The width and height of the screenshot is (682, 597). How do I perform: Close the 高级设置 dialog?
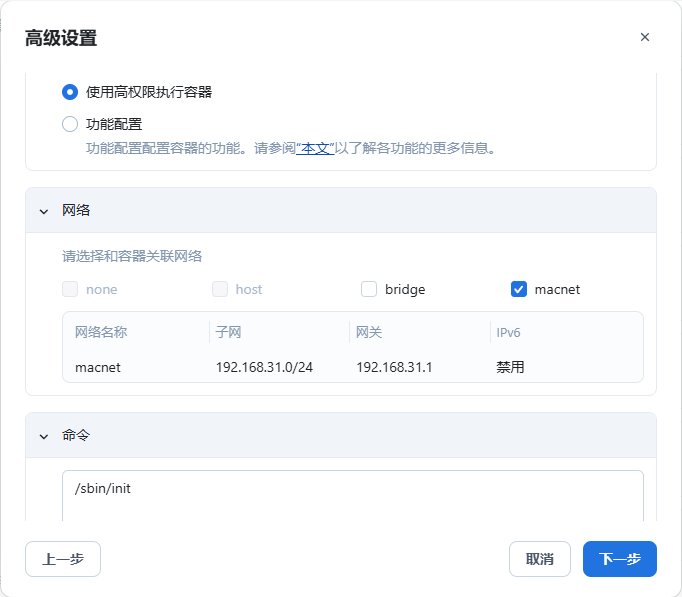point(645,37)
